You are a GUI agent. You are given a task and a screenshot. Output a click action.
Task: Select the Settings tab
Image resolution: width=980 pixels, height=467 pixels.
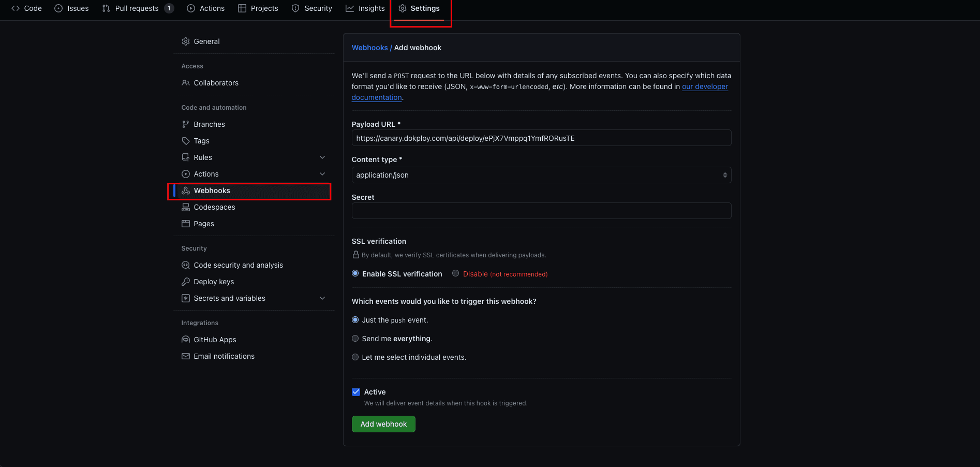click(x=419, y=8)
